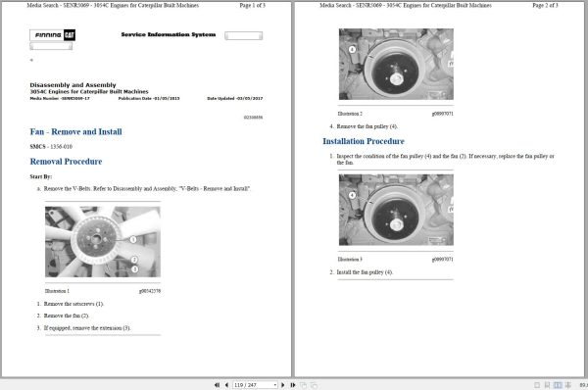Click the "Page 1 of 3" header text
Image resolution: width=588 pixels, height=390 pixels.
click(x=253, y=5)
